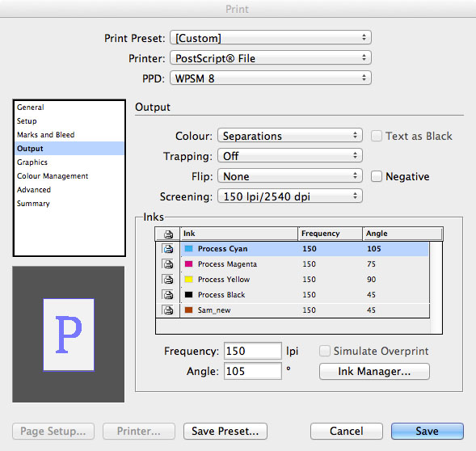Toggle the Simulate Overprint checkbox
The height and width of the screenshot is (451, 476).
click(x=325, y=351)
